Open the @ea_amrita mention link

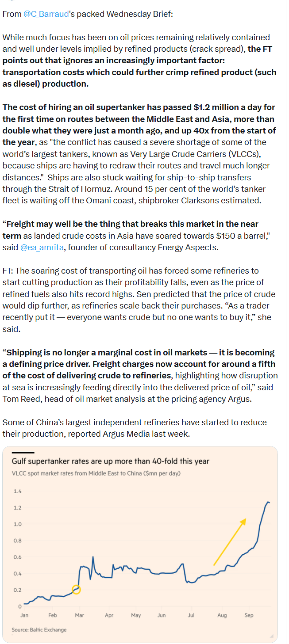42,247
